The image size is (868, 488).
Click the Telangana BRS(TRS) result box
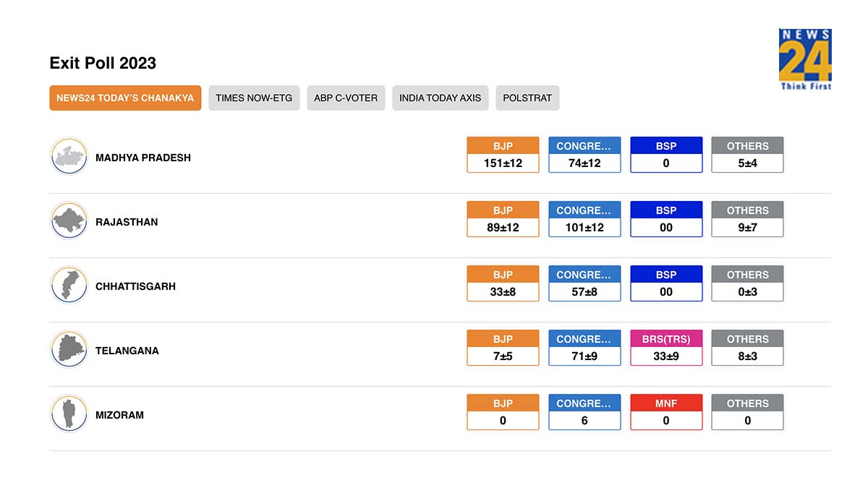pyautogui.click(x=666, y=348)
